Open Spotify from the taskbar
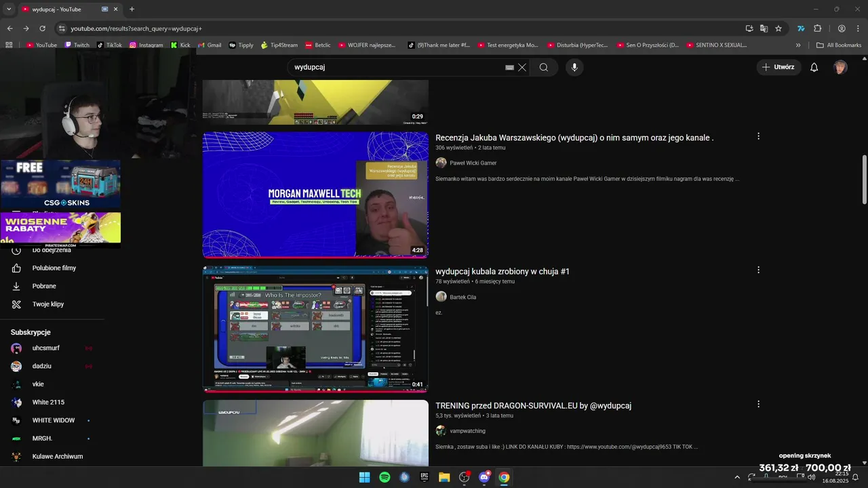Screen dimensions: 868x488 click(x=384, y=477)
